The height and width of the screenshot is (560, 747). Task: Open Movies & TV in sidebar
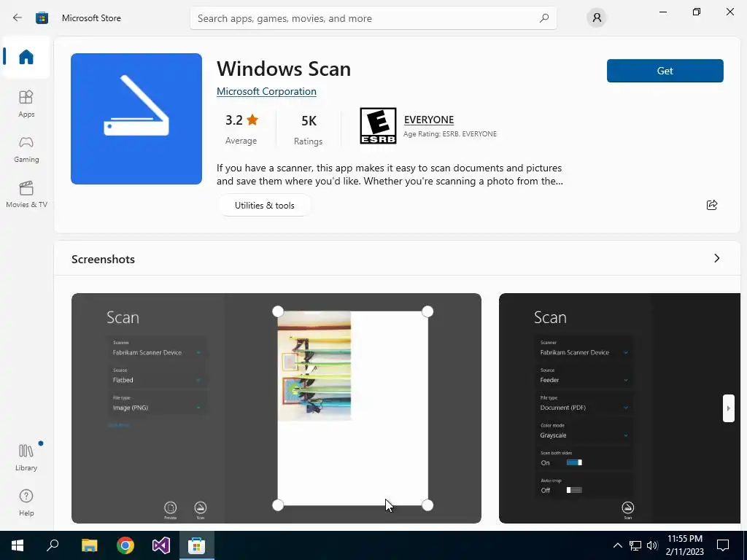tap(26, 194)
